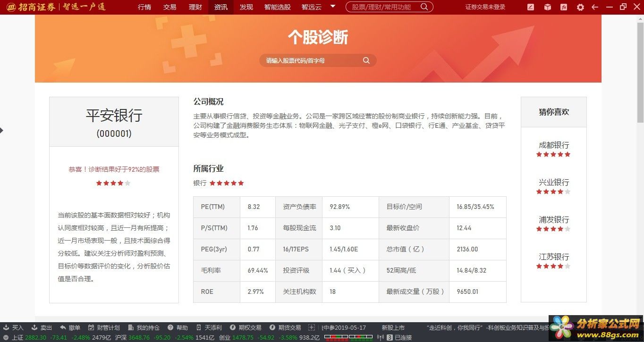Open the 交易 menu

[170, 7]
